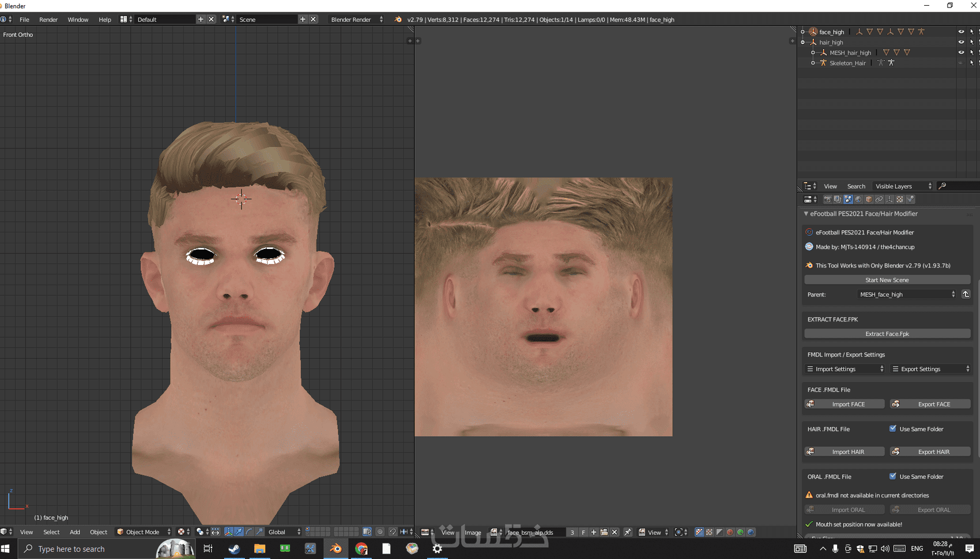
Task: Open the Visible Layers dropdown
Action: 903,186
